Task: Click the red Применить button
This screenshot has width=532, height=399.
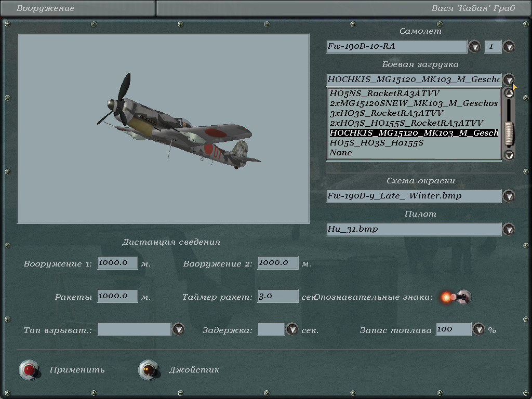Action: click(29, 370)
